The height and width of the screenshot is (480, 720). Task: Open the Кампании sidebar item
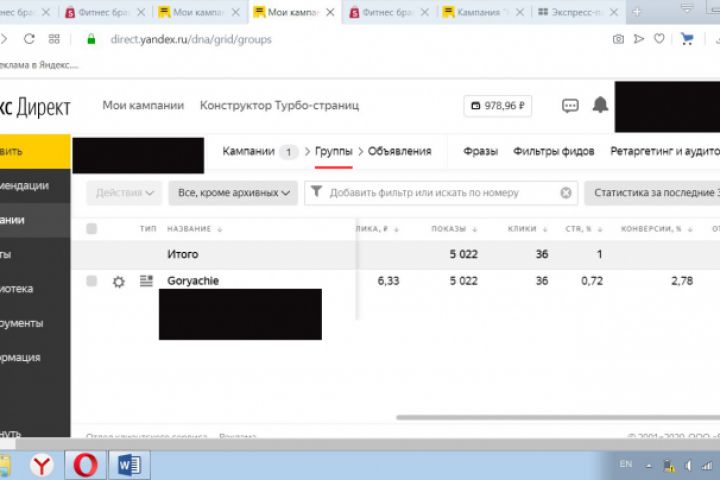tap(35, 220)
